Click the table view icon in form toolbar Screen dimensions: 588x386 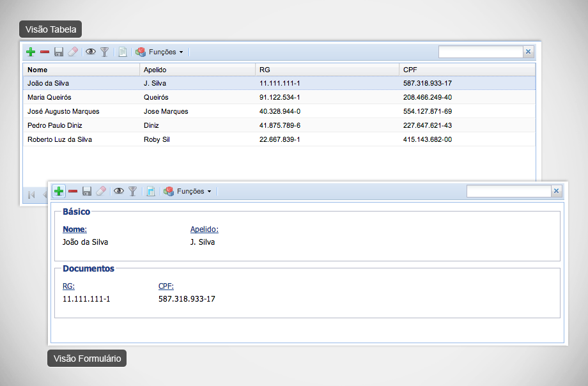151,191
